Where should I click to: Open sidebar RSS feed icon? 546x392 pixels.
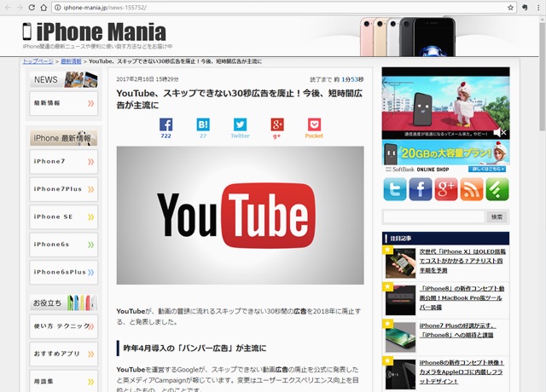point(472,189)
